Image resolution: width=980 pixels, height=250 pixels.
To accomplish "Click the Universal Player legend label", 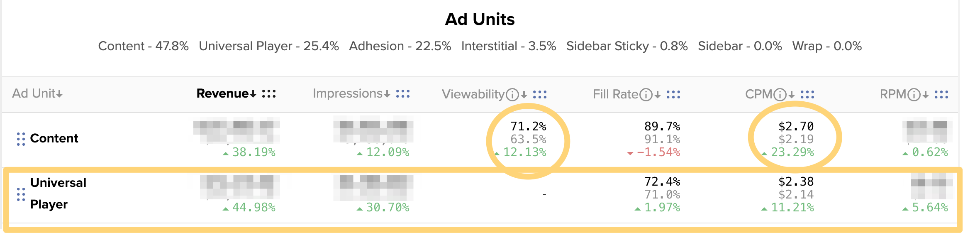I will click(269, 46).
